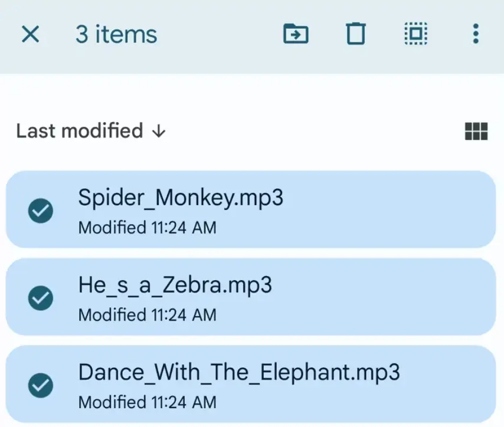Uncheck the Dance_With_The_Elephant.mp3 checkmark
Viewport: 504px width, 427px height.
pyautogui.click(x=41, y=386)
